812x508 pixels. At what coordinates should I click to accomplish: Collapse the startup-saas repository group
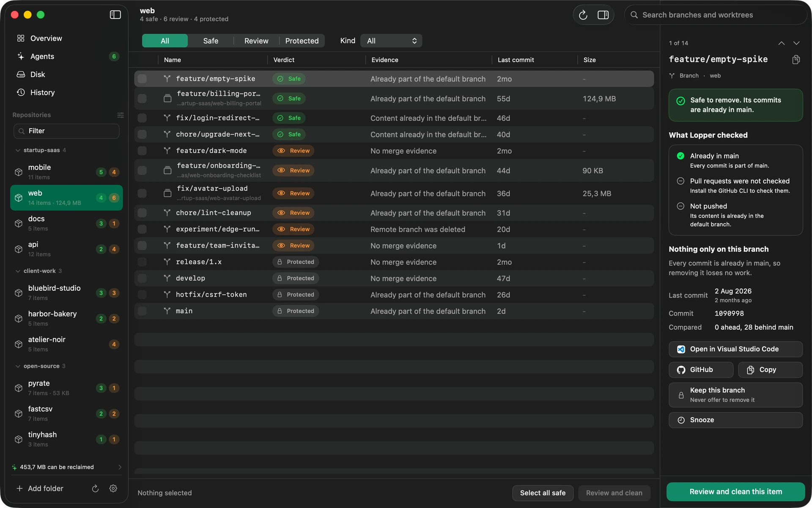click(x=18, y=150)
